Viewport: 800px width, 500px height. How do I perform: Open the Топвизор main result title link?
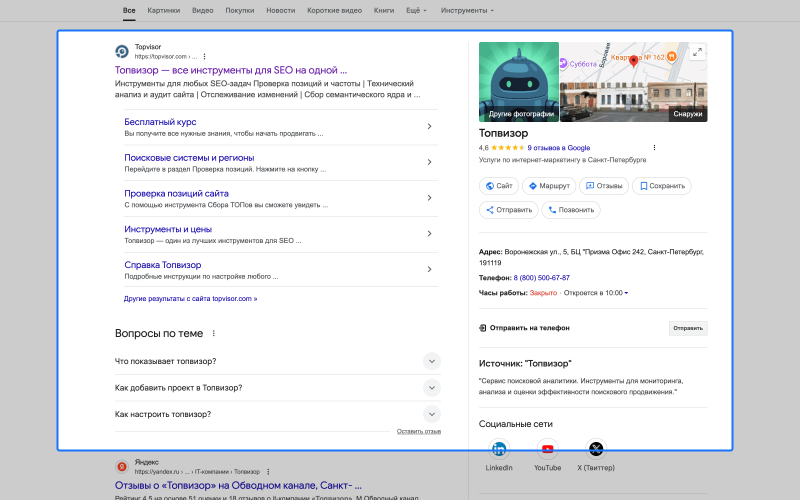click(231, 70)
